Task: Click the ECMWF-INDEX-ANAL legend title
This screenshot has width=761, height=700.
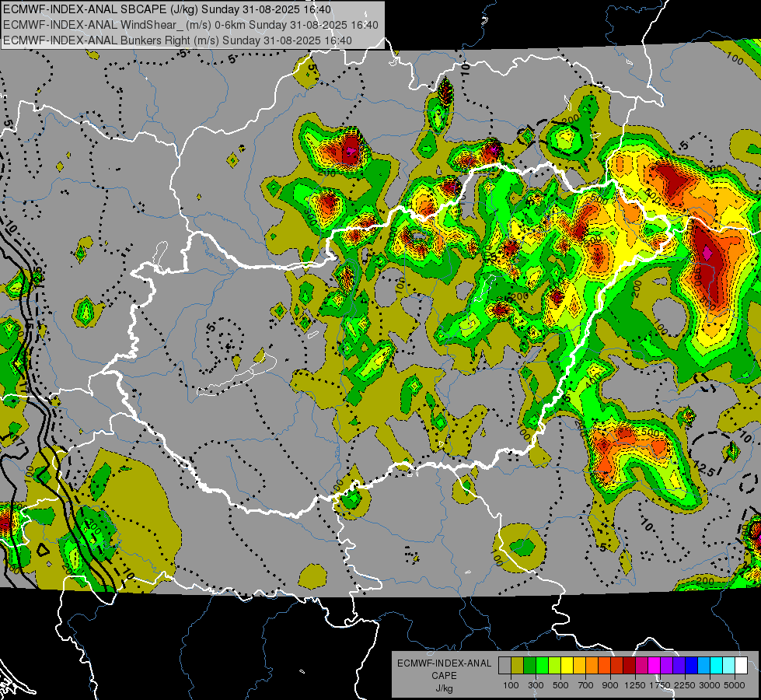Action: [x=444, y=663]
